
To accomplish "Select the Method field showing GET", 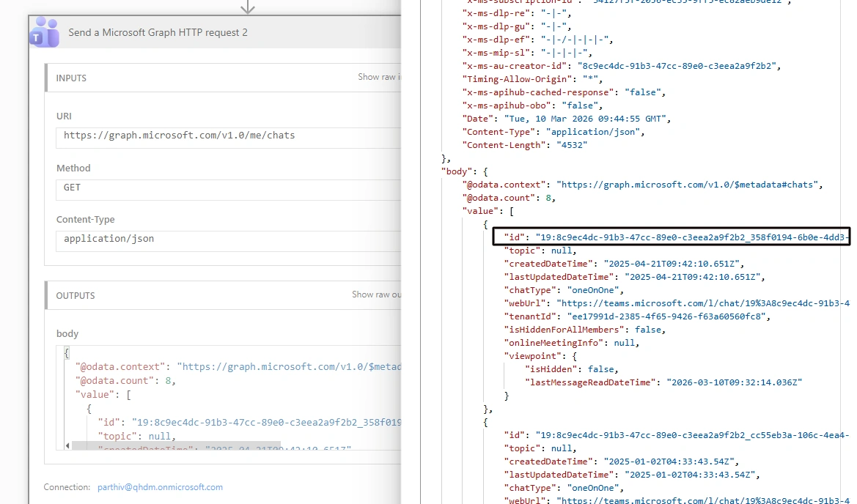I will [x=228, y=190].
